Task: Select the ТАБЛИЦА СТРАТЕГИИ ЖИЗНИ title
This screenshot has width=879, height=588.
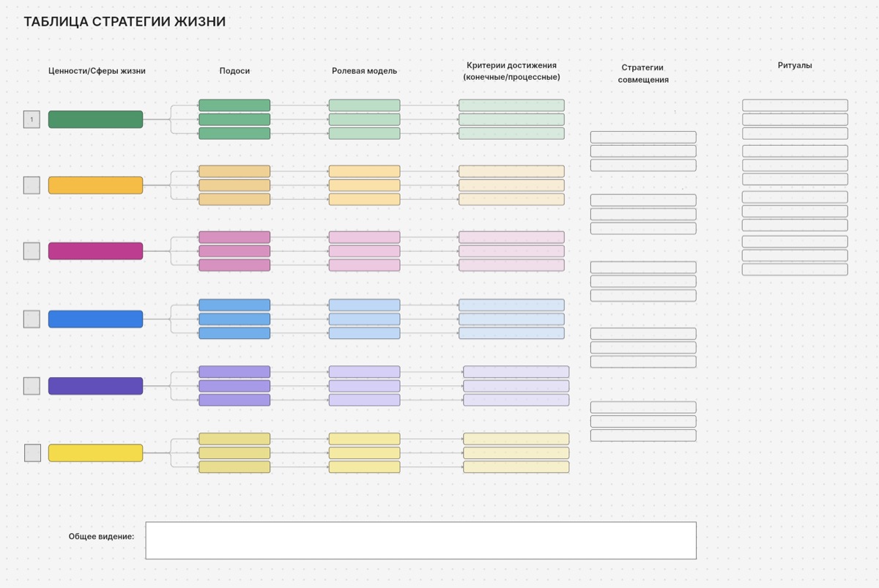Action: (x=125, y=22)
